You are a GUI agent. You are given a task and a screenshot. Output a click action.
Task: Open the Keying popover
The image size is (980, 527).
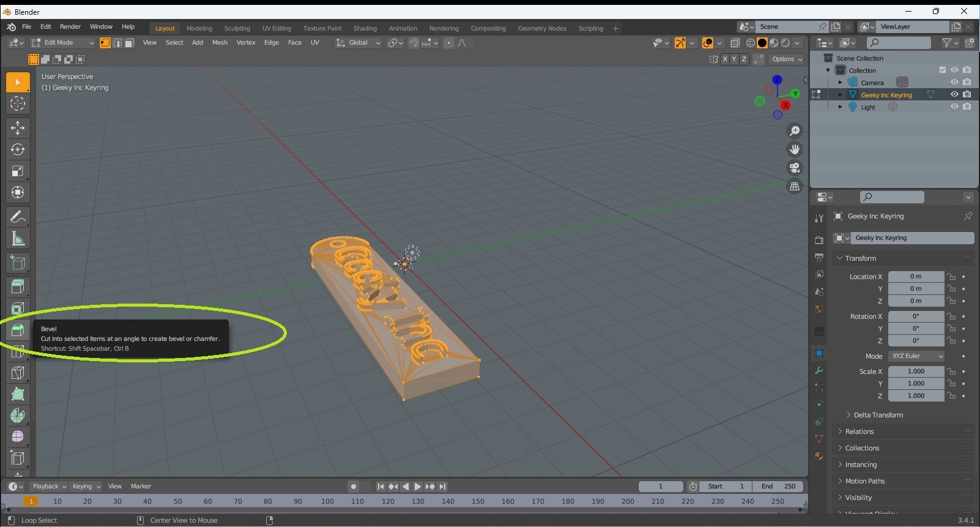point(86,487)
